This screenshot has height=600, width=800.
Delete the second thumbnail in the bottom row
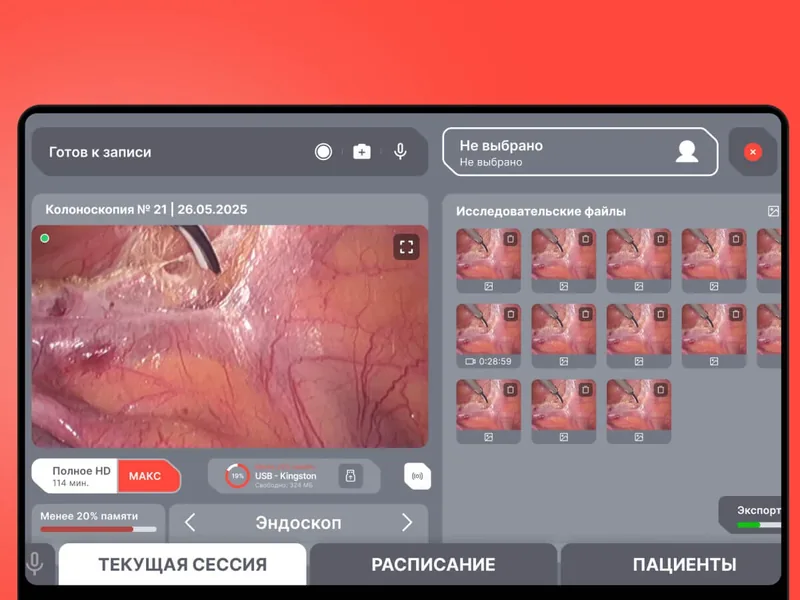tap(586, 390)
